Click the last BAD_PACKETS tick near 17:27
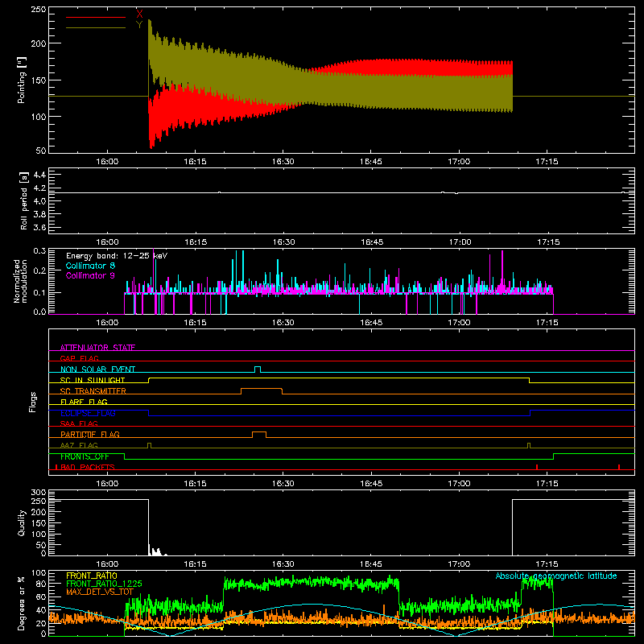The width and height of the screenshot is (644, 644). tap(619, 467)
